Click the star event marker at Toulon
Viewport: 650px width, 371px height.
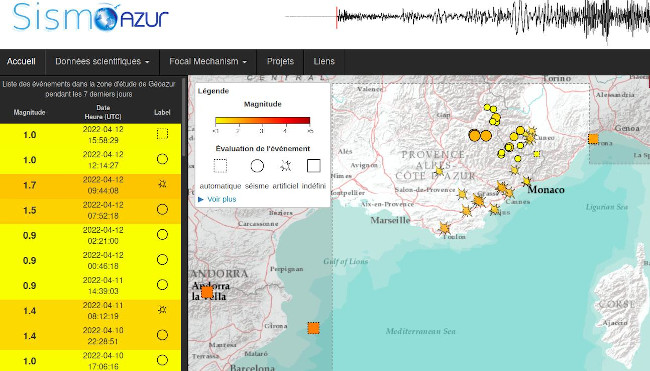coord(444,228)
